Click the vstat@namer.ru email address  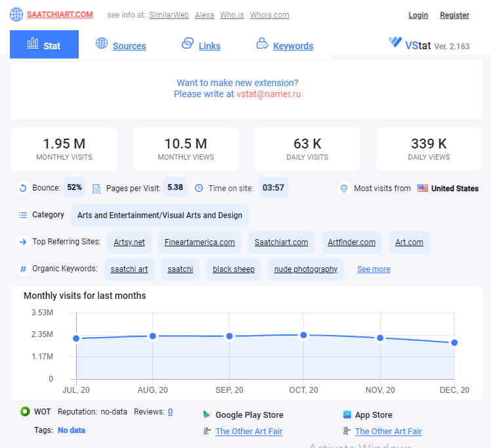click(268, 94)
